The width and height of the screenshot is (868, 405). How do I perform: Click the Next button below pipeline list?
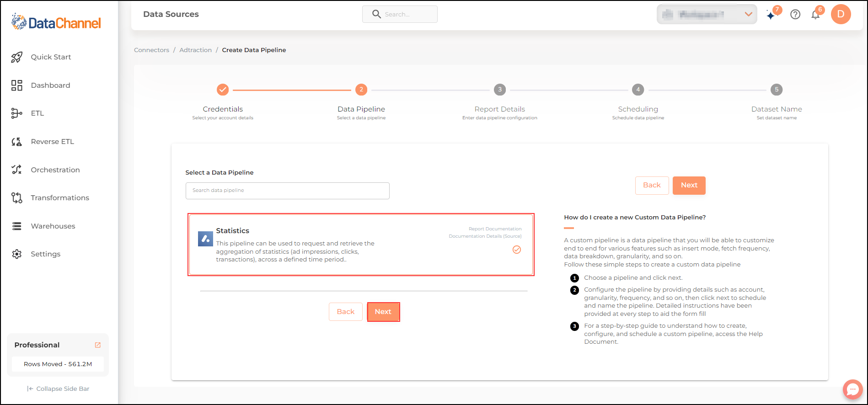point(383,312)
